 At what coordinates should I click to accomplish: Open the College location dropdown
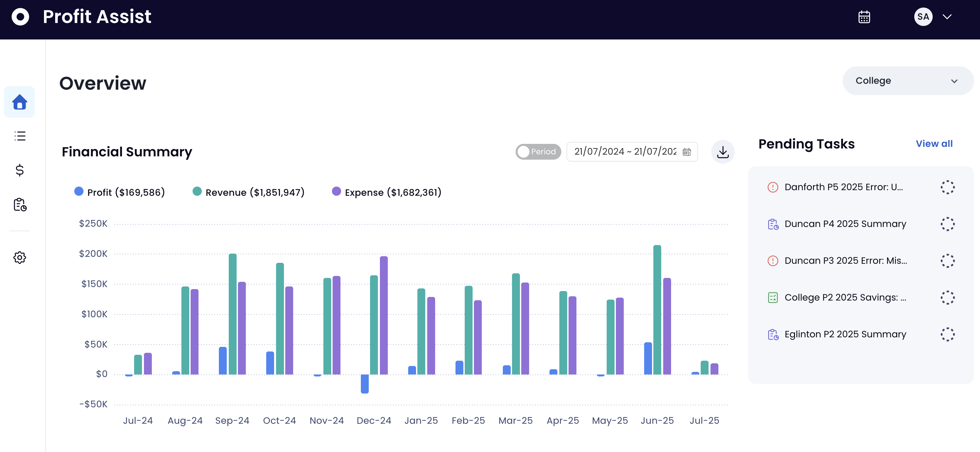coord(907,80)
